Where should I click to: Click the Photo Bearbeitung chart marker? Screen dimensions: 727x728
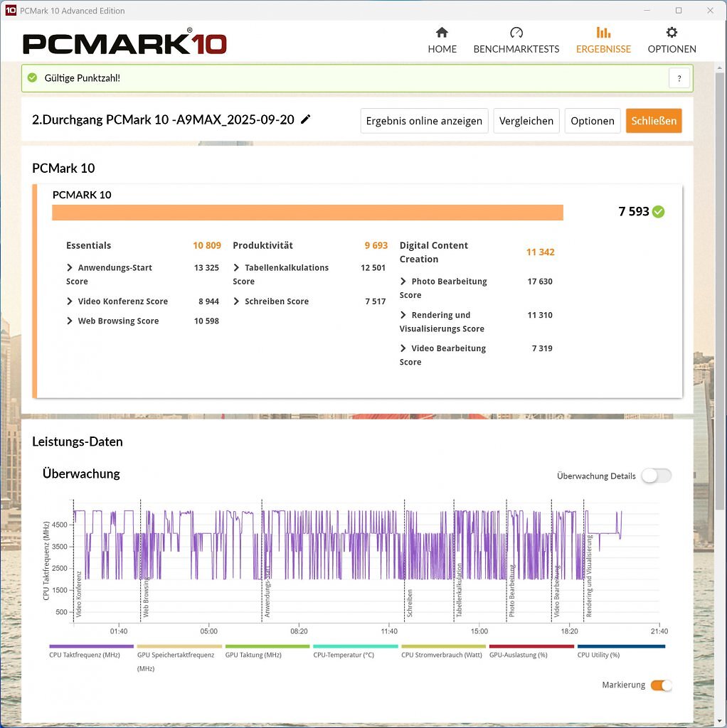(512, 591)
